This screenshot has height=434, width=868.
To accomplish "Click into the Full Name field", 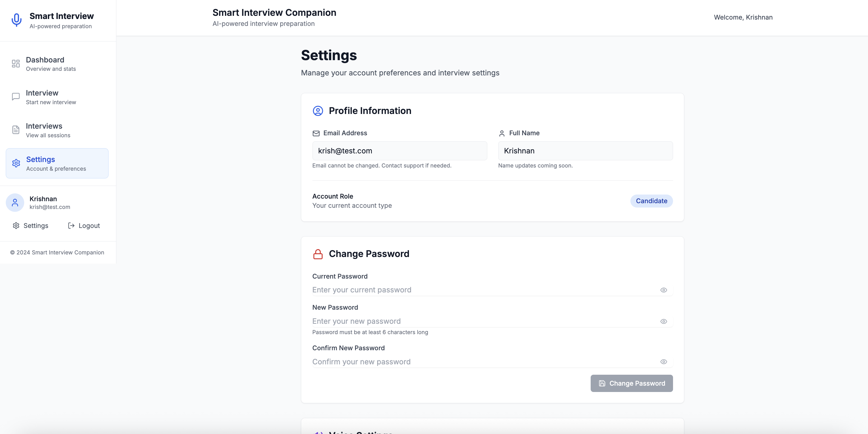I will point(585,151).
